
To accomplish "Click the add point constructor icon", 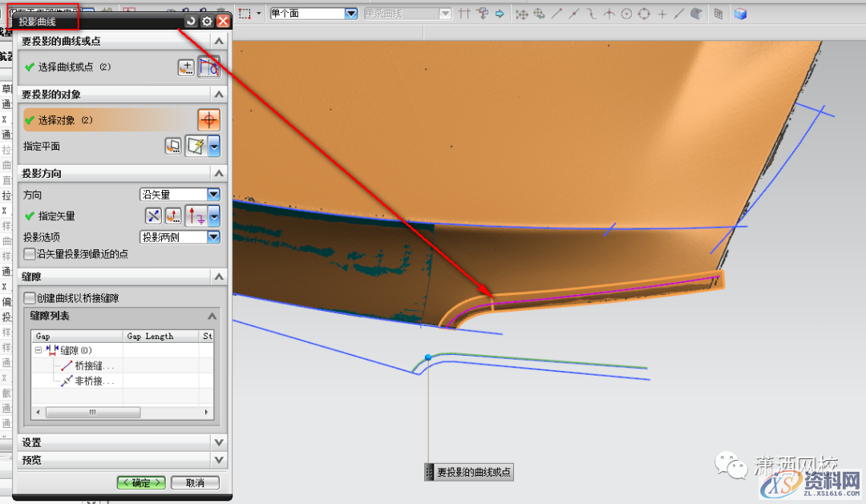I will 186,68.
